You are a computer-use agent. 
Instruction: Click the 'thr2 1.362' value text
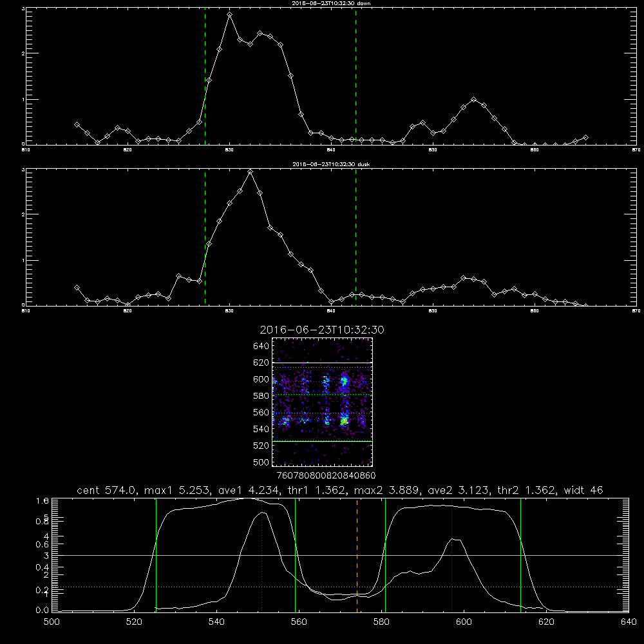[526, 490]
